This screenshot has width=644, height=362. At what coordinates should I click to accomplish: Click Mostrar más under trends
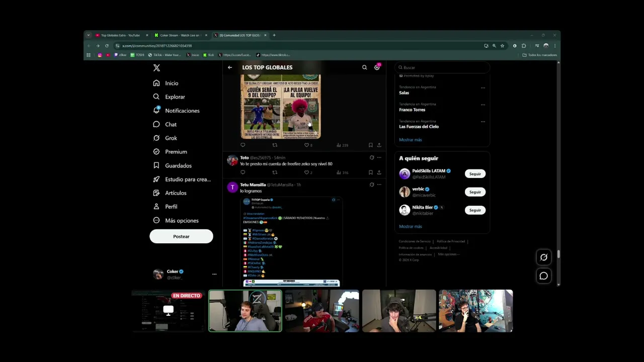coord(411,140)
